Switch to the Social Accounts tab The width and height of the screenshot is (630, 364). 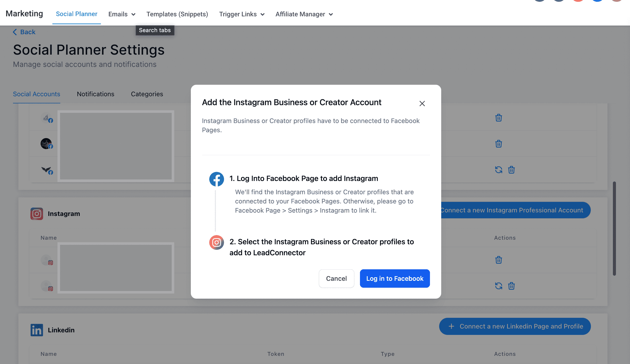(x=37, y=94)
